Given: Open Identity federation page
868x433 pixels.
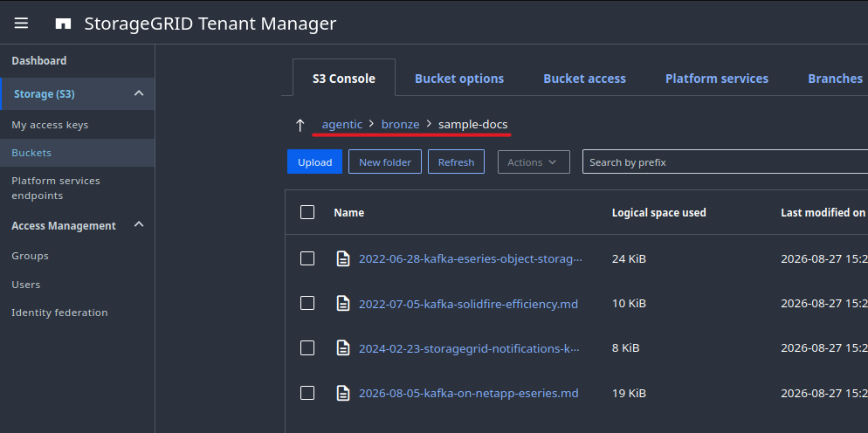Looking at the screenshot, I should click(59, 313).
